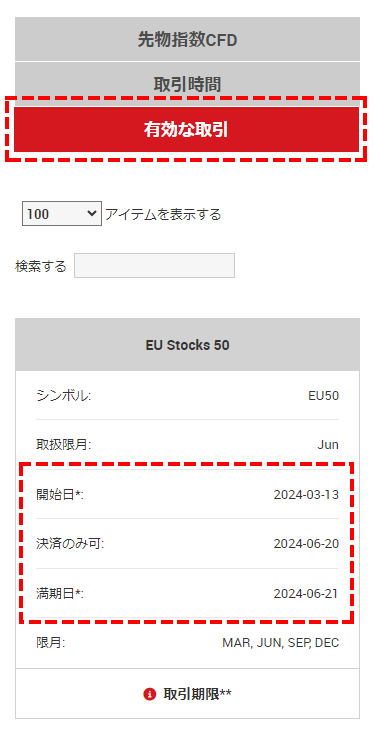The height and width of the screenshot is (729, 375).
Task: Click the 取扱限月 value Jun
Action: click(328, 445)
